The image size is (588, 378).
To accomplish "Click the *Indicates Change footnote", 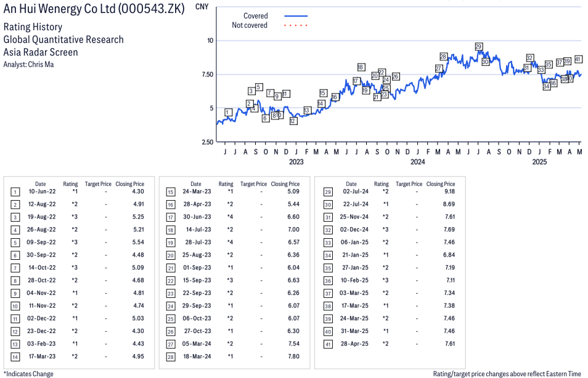I will point(28,374).
